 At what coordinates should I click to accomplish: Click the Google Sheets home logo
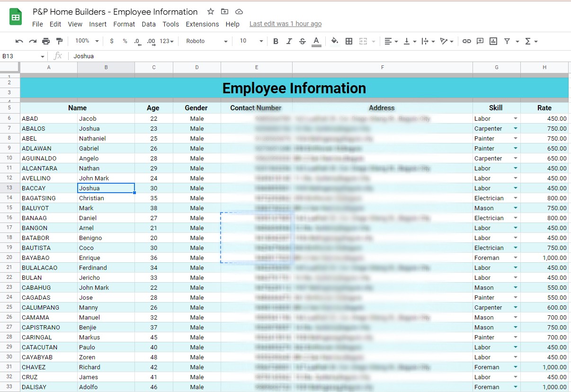[16, 18]
